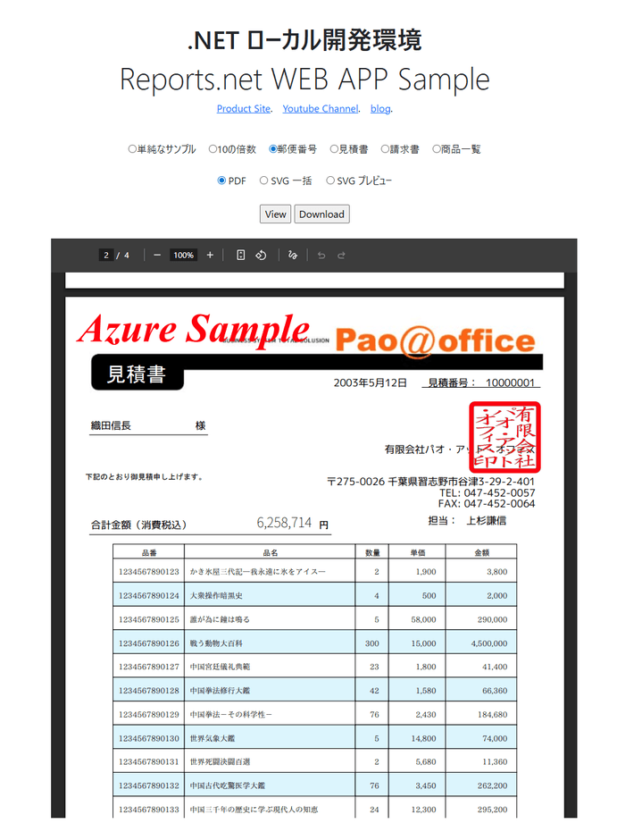Choose SVG プレビュー output format
The image size is (617, 840).
330,181
